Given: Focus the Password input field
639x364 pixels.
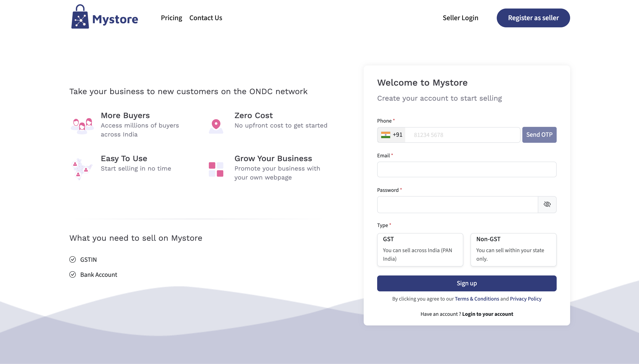Looking at the screenshot, I should tap(458, 204).
